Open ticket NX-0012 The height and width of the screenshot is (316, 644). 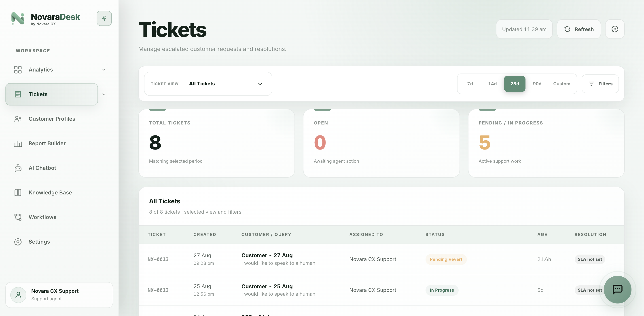pyautogui.click(x=158, y=290)
